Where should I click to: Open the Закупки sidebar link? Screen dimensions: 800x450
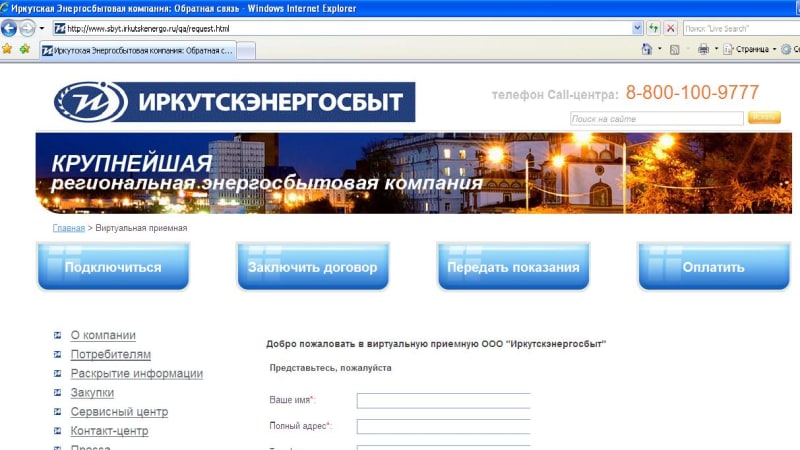click(92, 392)
